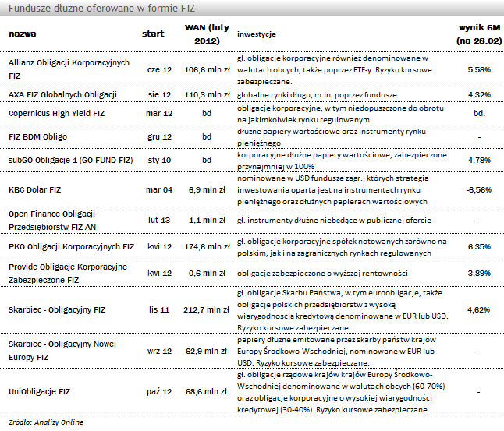Click WAN value '6,9 mln zł'
504x431 pixels.
[207, 190]
